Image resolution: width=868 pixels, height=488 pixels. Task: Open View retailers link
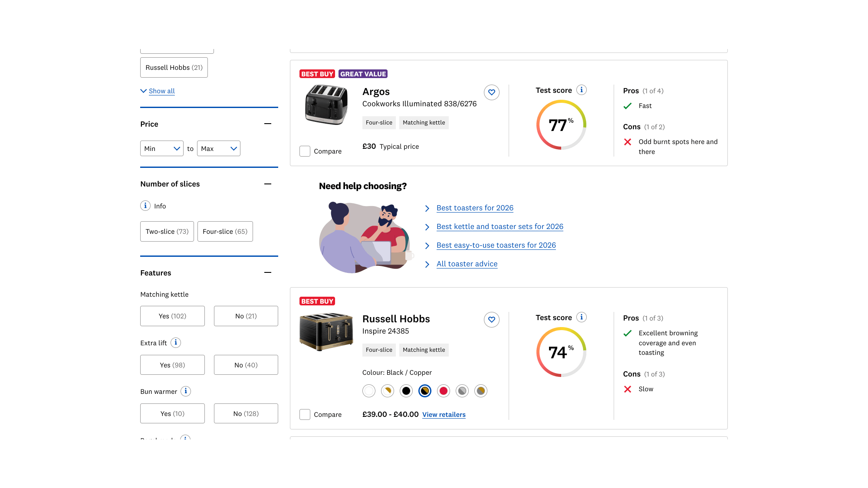[444, 415]
